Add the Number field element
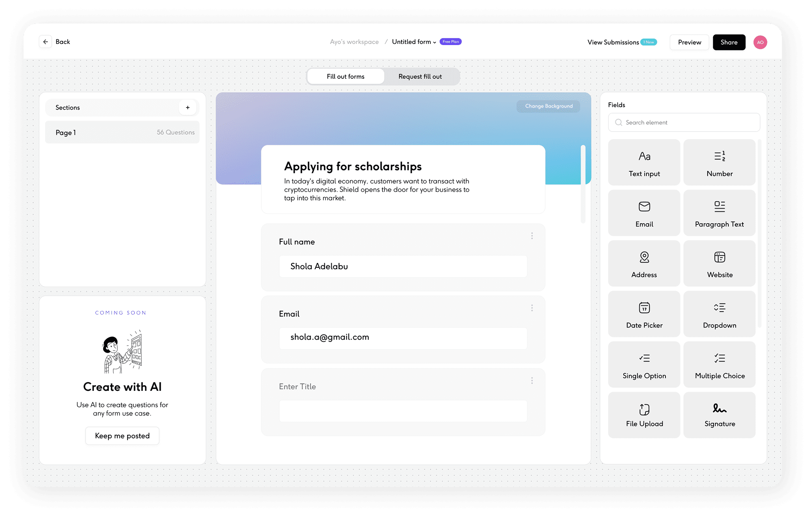 point(719,162)
